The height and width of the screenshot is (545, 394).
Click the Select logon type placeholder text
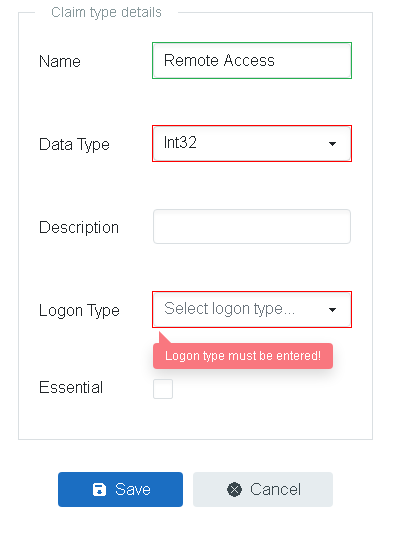point(229,309)
